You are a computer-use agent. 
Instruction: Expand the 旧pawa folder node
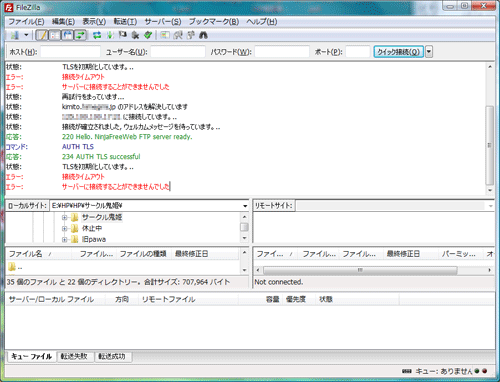pyautogui.click(x=64, y=239)
